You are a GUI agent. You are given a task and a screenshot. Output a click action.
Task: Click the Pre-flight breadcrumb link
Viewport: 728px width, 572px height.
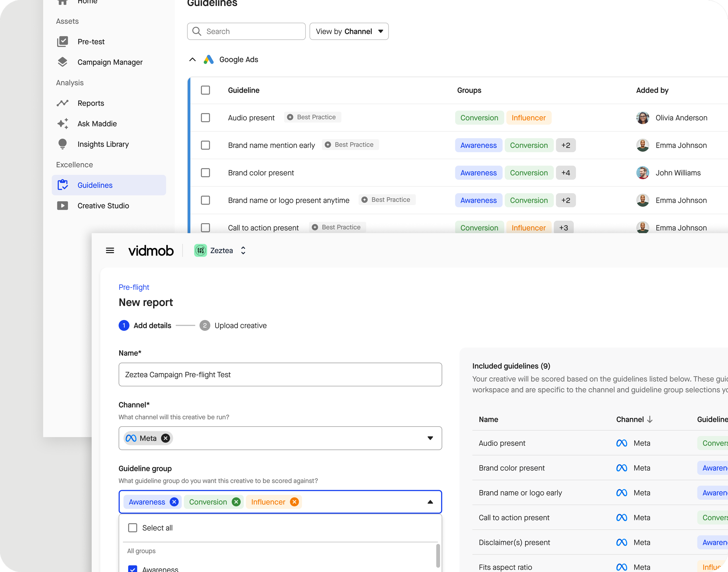click(134, 287)
